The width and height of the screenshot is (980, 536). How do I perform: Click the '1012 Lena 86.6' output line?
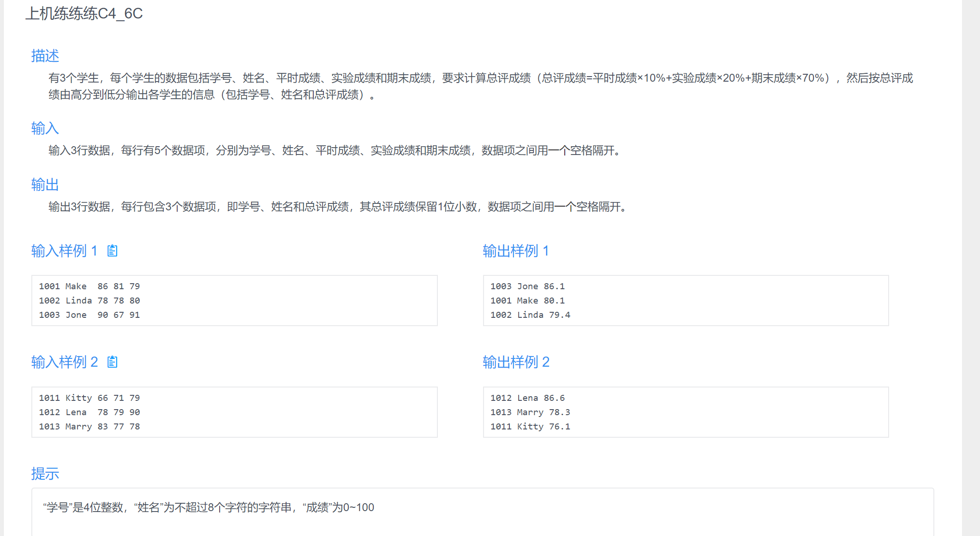tap(527, 398)
